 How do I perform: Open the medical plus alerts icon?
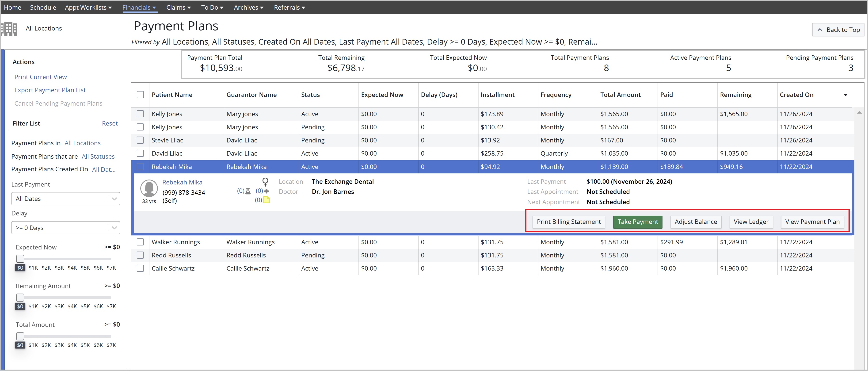[x=266, y=191]
